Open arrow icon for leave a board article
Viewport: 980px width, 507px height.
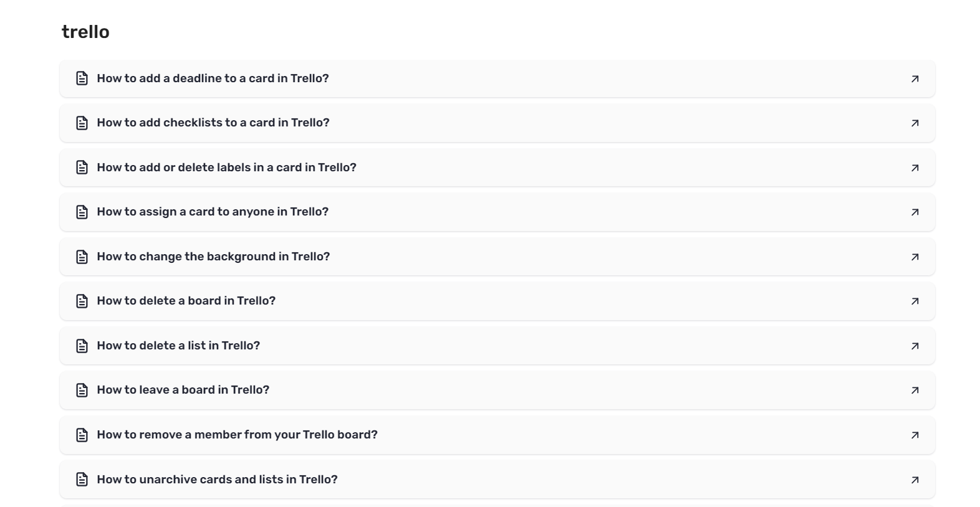[915, 390]
